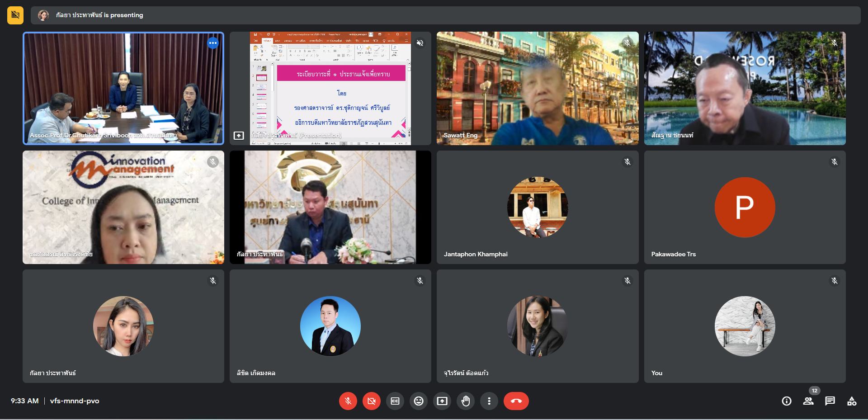Click the presentation tile's muted audio icon
868x420 pixels.
[420, 43]
